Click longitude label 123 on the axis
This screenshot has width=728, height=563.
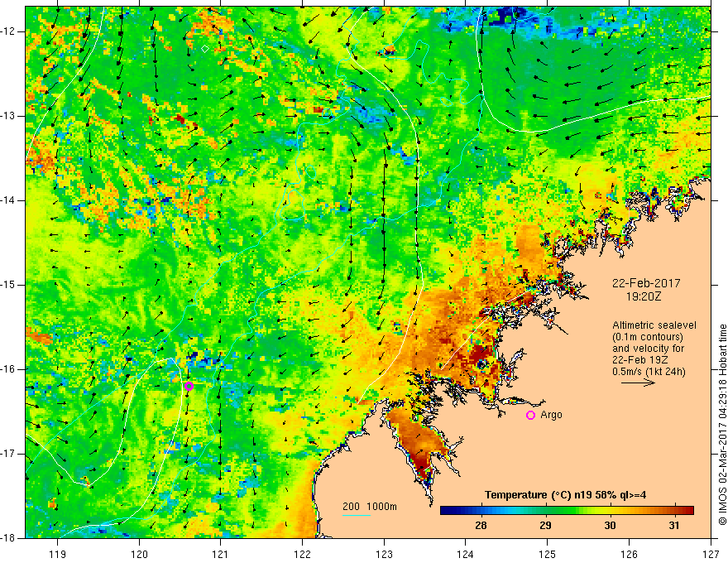pos(384,554)
